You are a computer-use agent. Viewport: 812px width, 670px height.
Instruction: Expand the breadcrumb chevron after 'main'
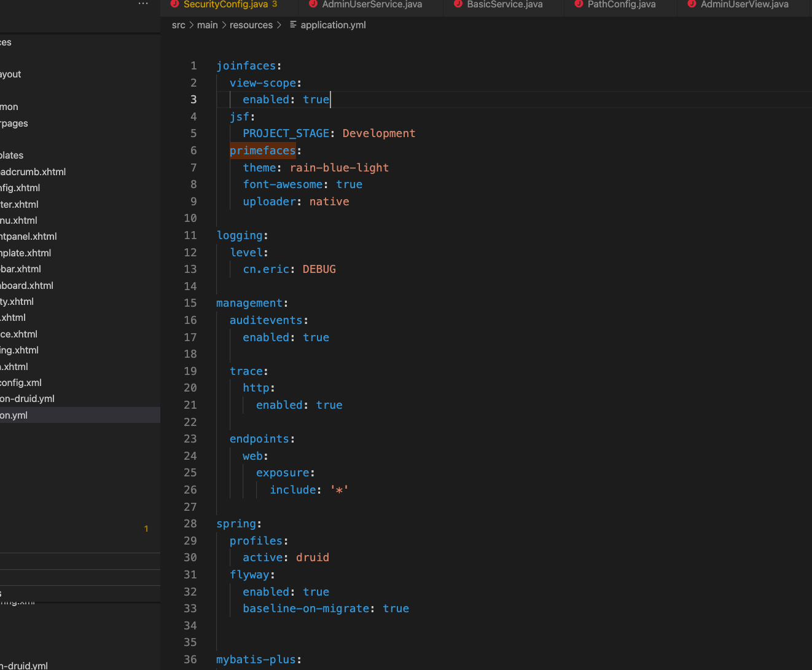pos(224,25)
